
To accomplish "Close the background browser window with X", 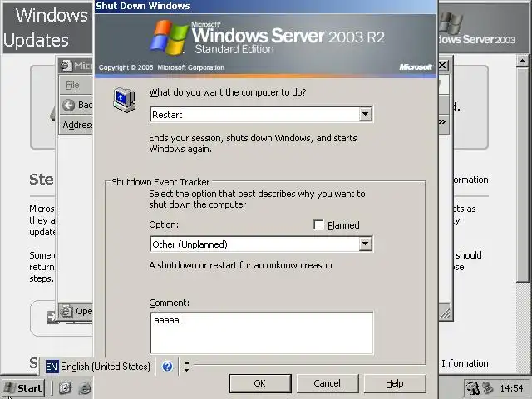I will (x=442, y=65).
